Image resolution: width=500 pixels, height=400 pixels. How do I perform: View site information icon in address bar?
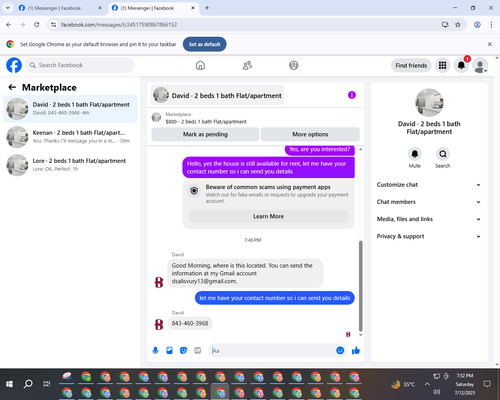coord(53,24)
